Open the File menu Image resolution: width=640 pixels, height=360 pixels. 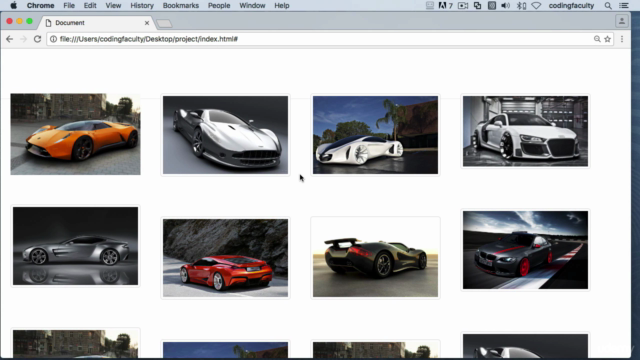(x=69, y=5)
